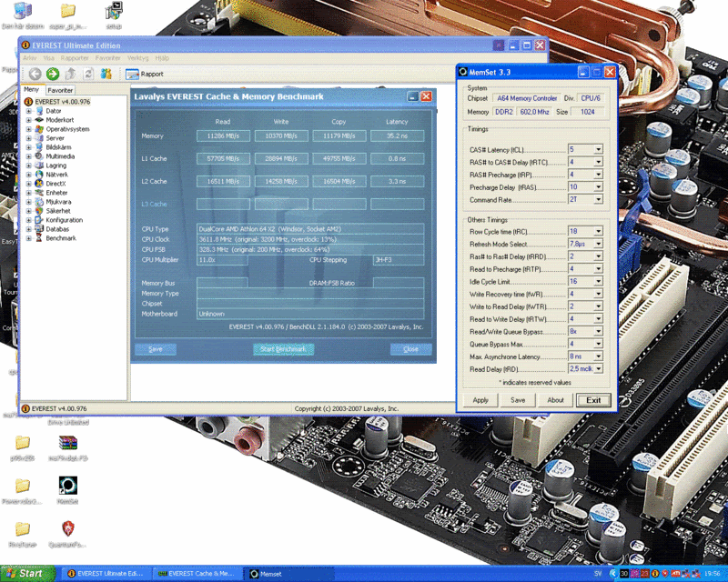Click the QuantumFo... red shield desktop icon
This screenshot has height=582, width=728.
click(x=68, y=528)
